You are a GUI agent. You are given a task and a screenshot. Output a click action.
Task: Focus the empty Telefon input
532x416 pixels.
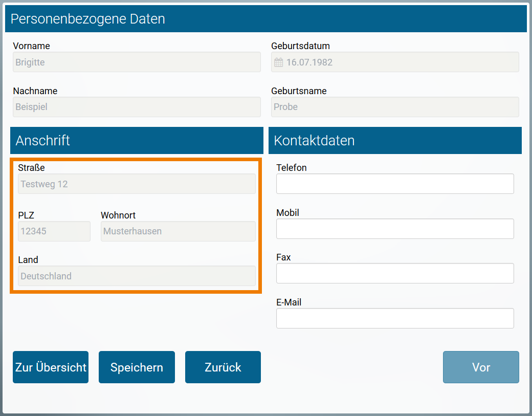click(x=395, y=184)
